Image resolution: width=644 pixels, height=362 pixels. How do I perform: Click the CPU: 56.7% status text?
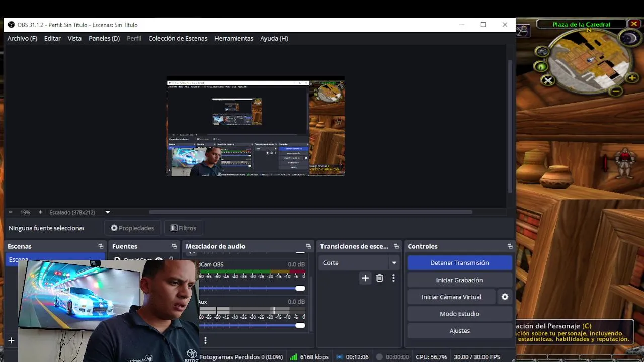[x=431, y=357]
